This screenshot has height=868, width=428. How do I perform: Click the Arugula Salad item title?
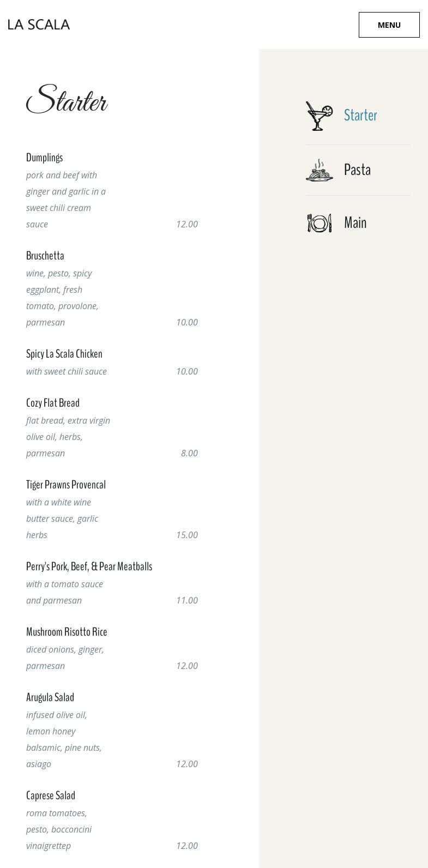pos(50,697)
